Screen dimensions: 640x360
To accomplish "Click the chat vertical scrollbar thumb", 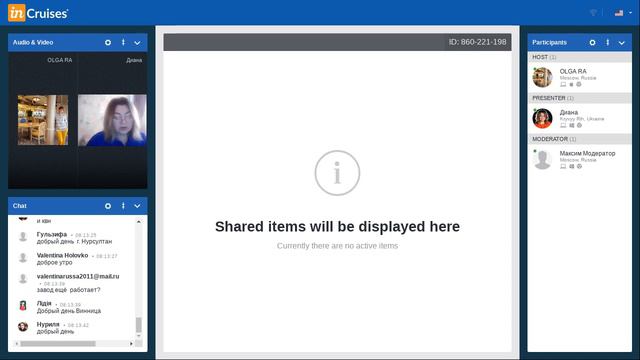I will [x=139, y=325].
